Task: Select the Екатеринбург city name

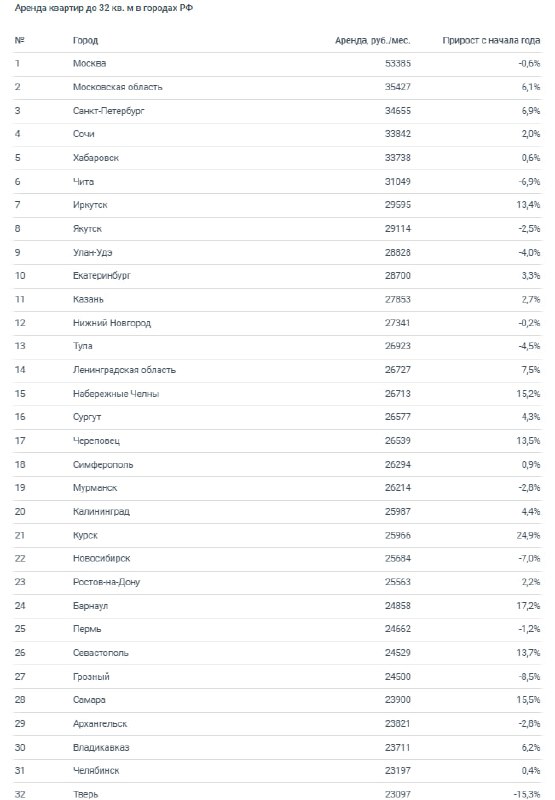Action: coord(102,276)
